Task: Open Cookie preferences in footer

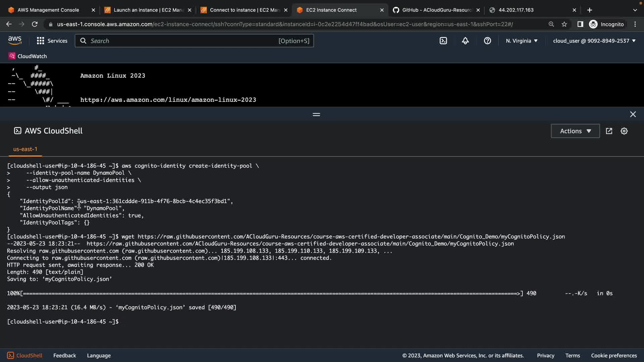Action: click(613, 356)
